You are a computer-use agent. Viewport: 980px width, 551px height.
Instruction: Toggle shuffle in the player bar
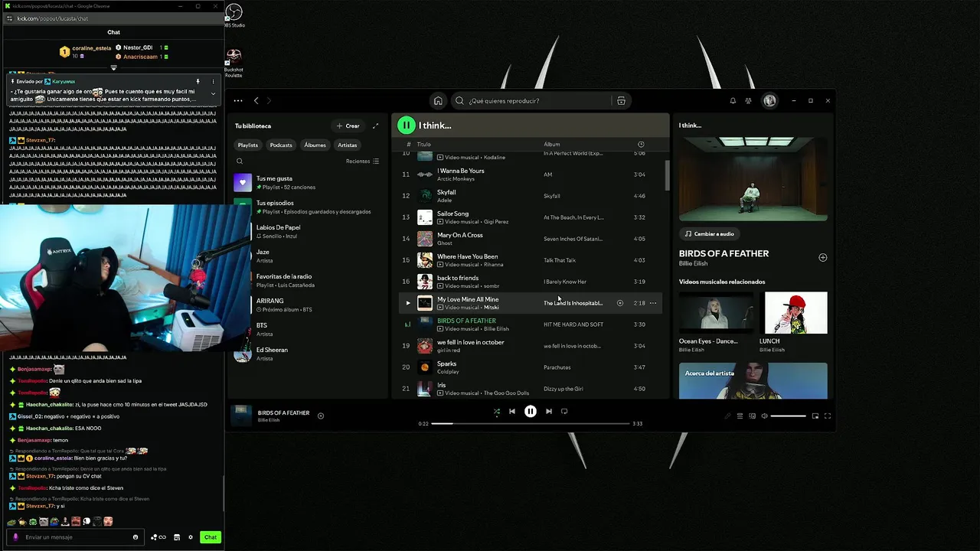[496, 411]
